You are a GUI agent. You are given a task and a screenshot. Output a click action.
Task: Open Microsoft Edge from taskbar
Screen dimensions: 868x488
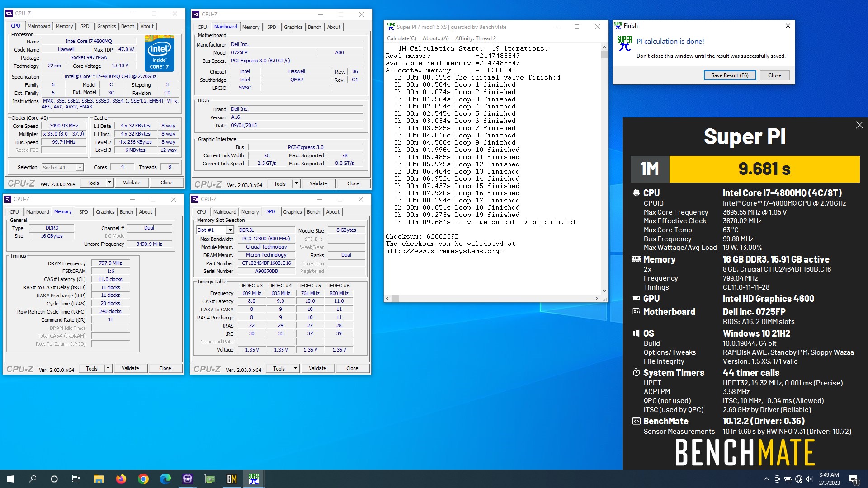[165, 479]
